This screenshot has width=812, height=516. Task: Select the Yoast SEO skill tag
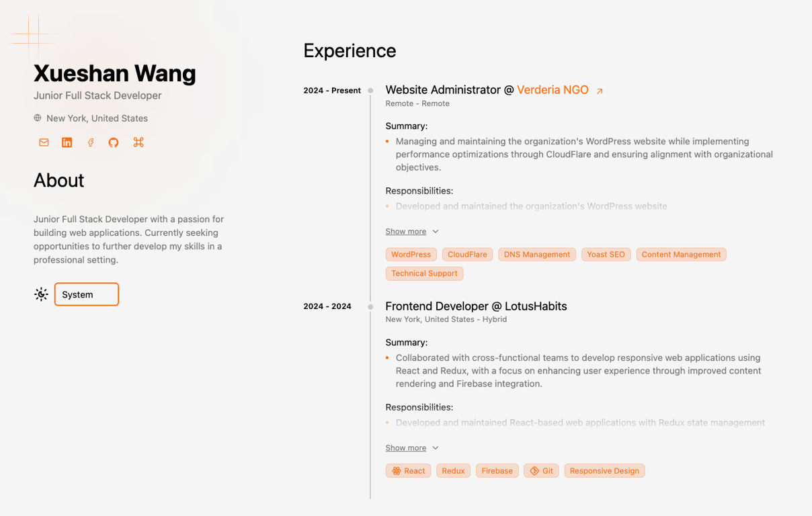[606, 254]
